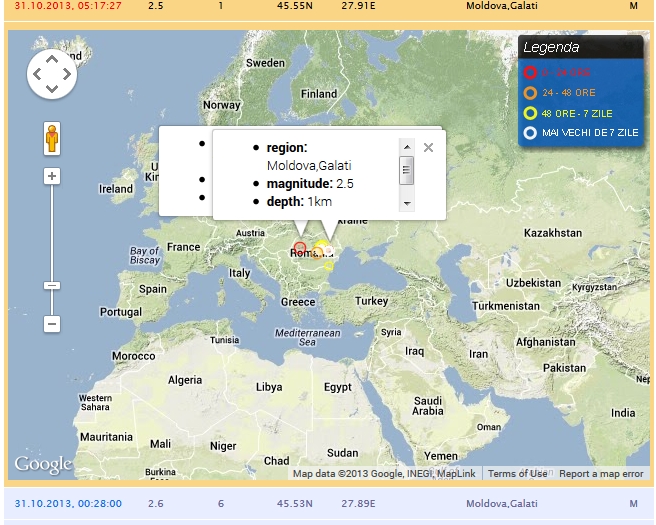This screenshot has height=525, width=656.
Task: Click the zoom slider handle
Action: pos(52,286)
